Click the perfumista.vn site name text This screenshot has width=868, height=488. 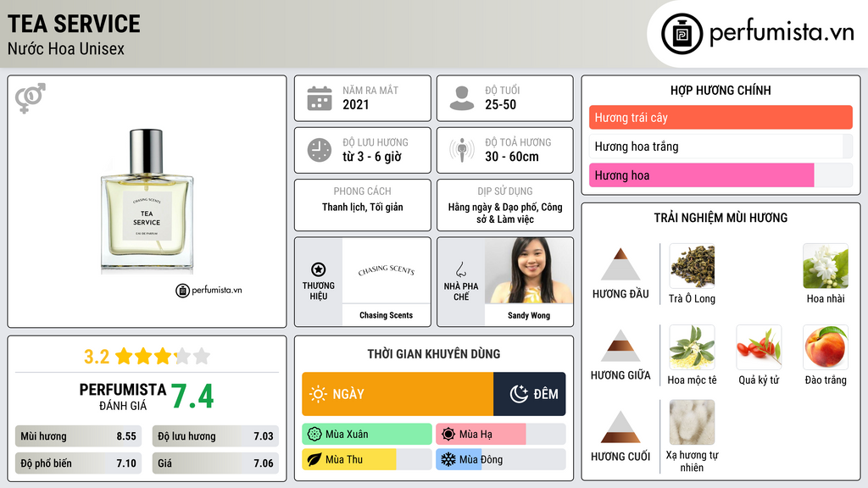[x=782, y=32]
